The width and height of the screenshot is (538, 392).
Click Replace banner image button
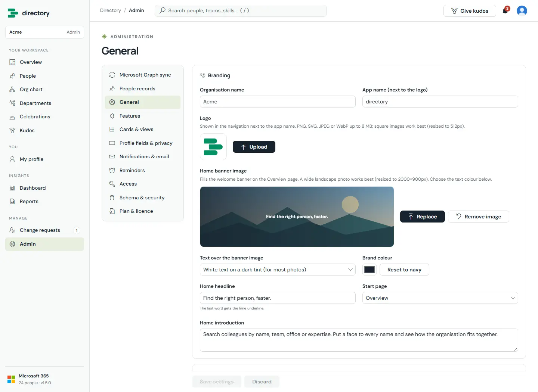coord(423,217)
